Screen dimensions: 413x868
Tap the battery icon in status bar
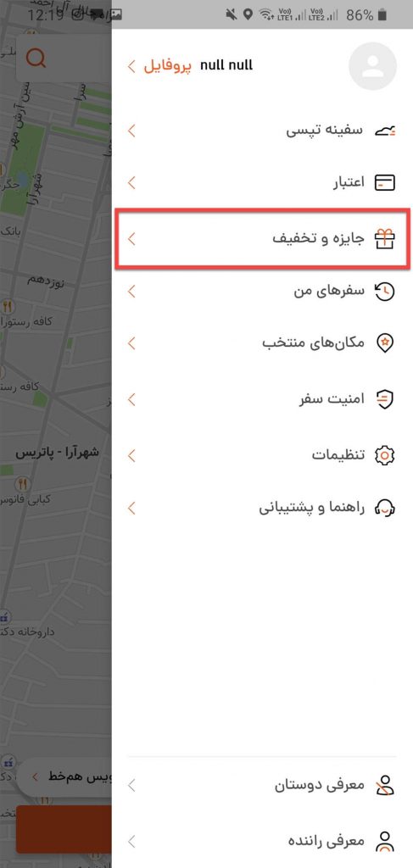coord(382,15)
